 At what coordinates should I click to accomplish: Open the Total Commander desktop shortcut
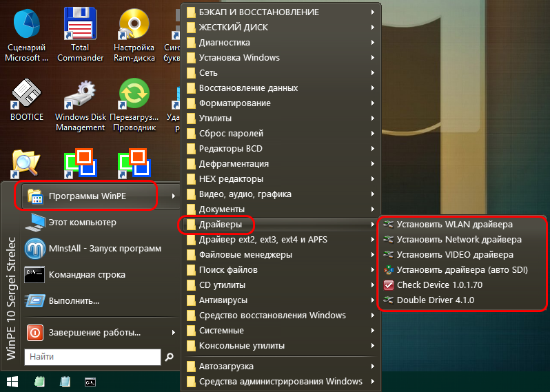80,35
